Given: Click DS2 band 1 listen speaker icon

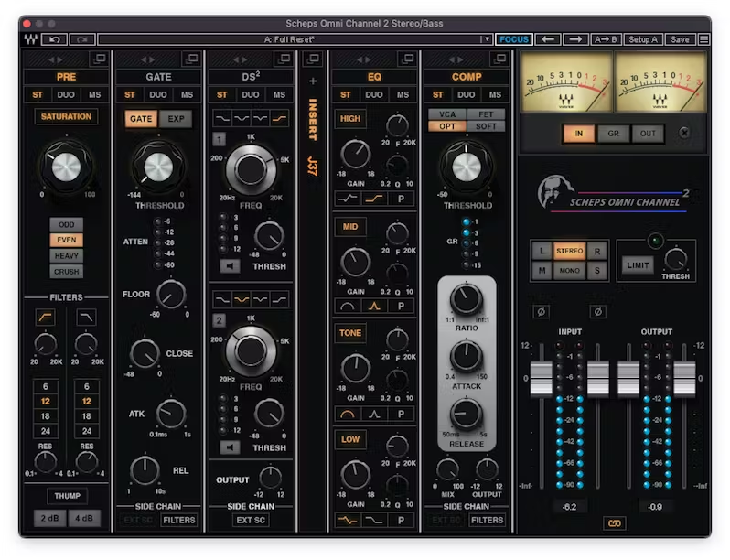Looking at the screenshot, I should [230, 266].
